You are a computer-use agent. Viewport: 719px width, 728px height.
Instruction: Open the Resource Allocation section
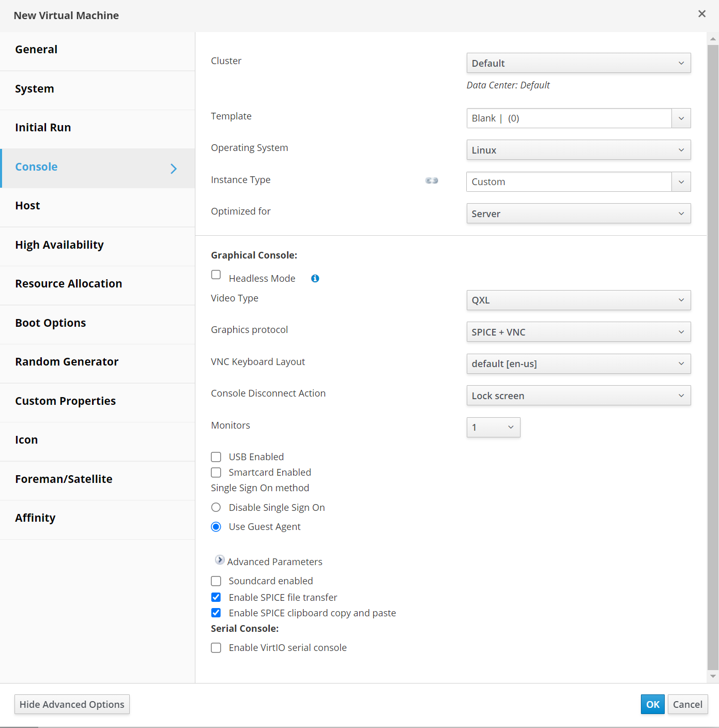[x=69, y=284]
